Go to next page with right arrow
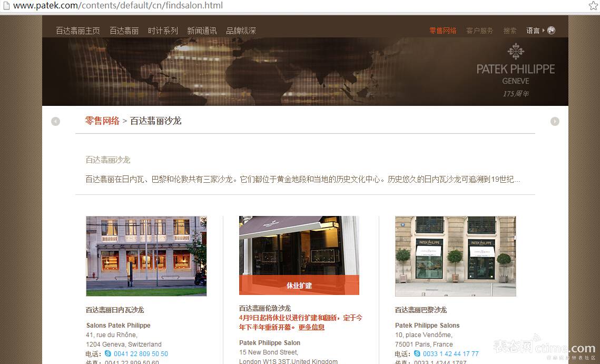This screenshot has width=600, height=364. [x=555, y=121]
